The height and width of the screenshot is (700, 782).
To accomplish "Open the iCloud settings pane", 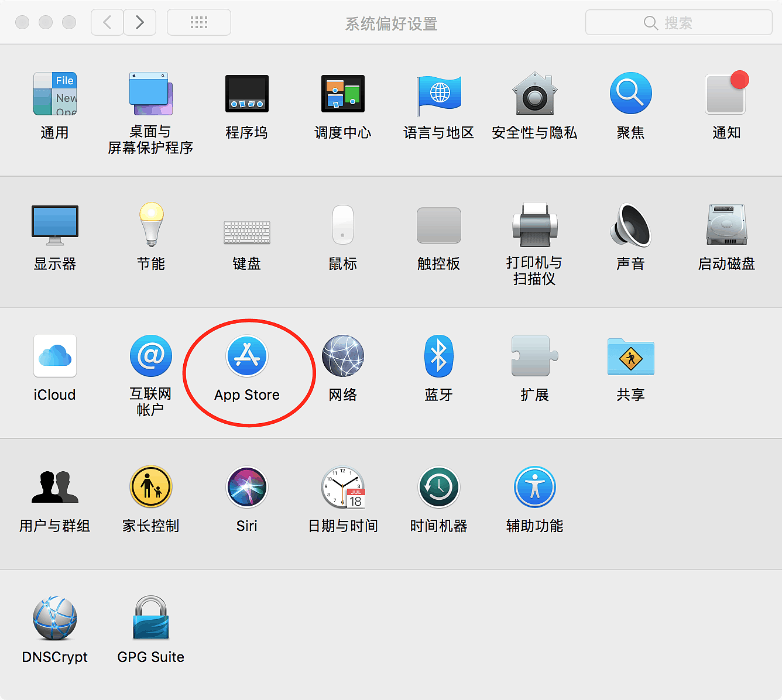I will [x=55, y=356].
